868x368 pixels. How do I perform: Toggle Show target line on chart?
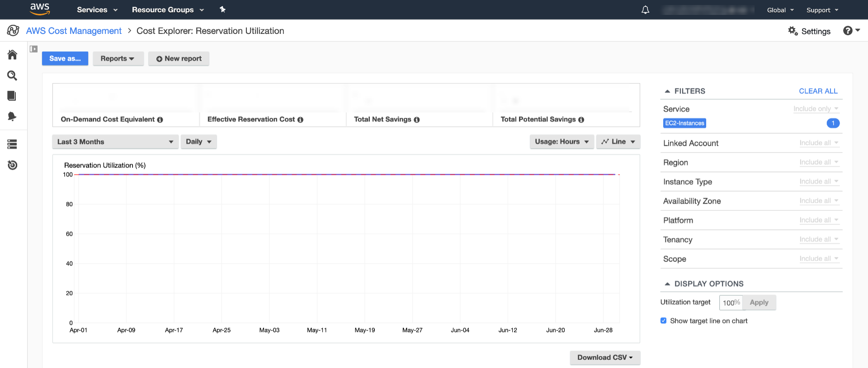tap(663, 321)
